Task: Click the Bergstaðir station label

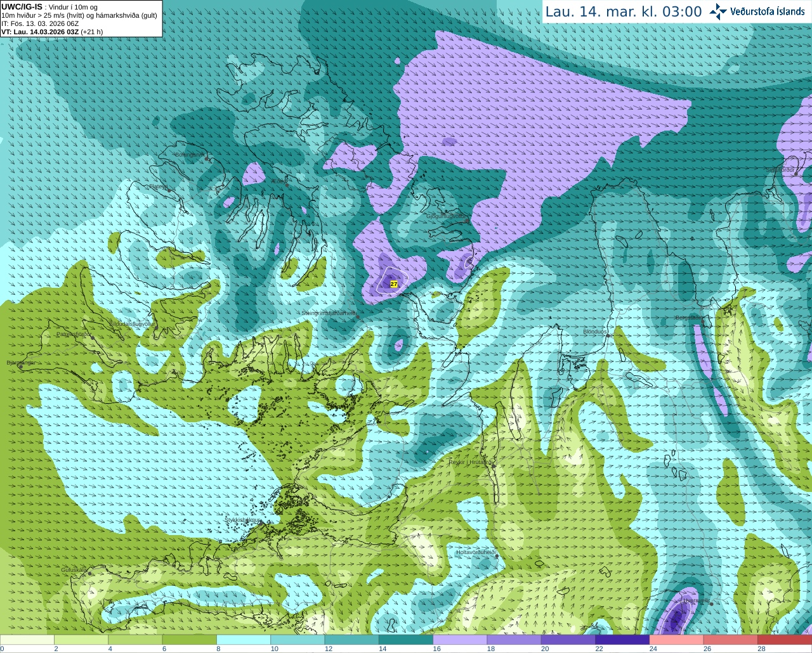Action: (x=688, y=318)
